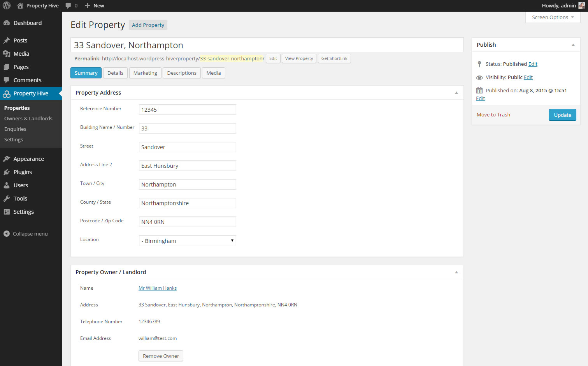Click the WordPress logo icon

[7, 6]
